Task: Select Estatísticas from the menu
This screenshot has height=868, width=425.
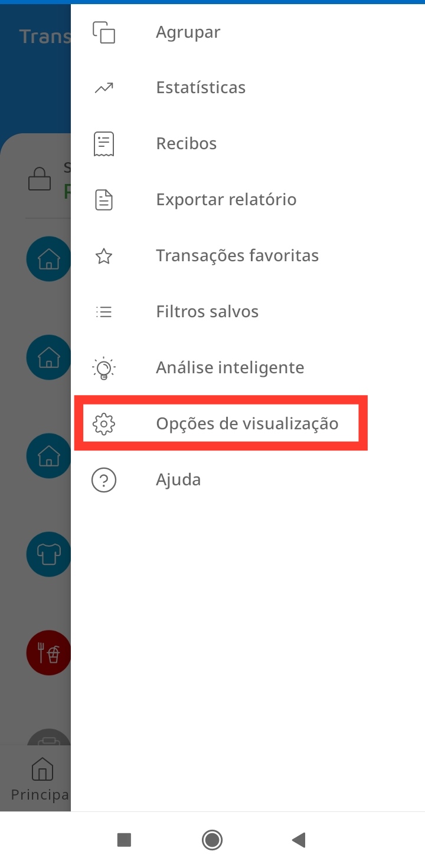Action: pos(201,88)
